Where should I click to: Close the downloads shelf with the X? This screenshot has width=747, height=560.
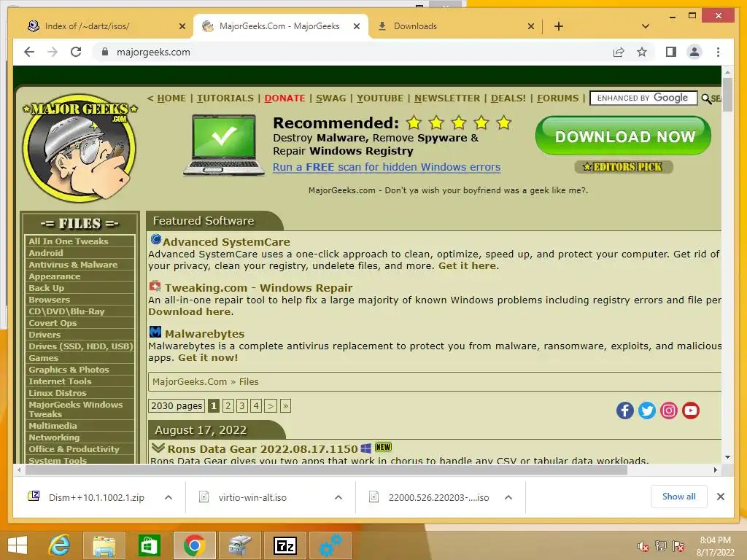(721, 497)
